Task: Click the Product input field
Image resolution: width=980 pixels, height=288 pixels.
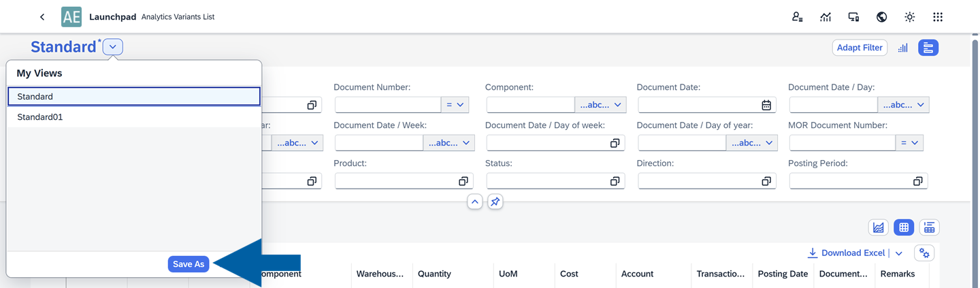Action: click(x=395, y=181)
